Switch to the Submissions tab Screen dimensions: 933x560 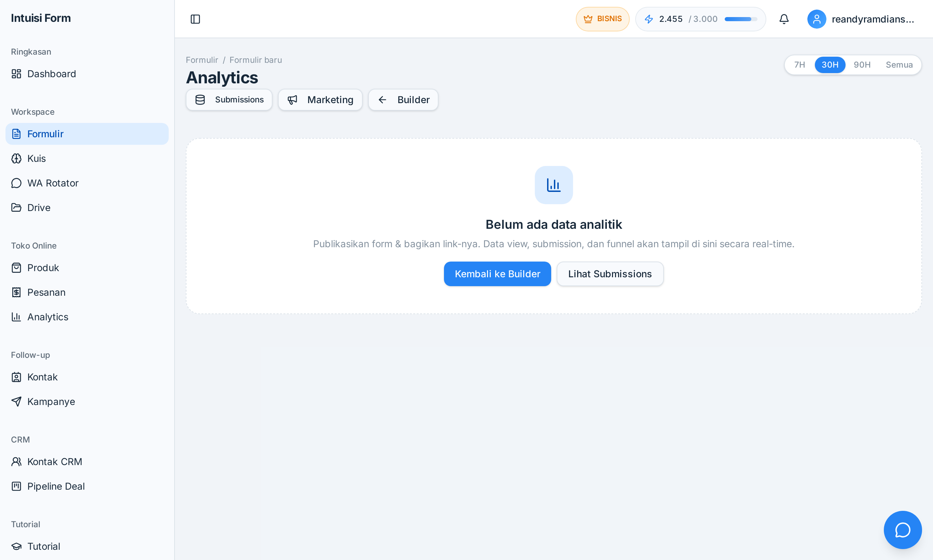coord(229,100)
